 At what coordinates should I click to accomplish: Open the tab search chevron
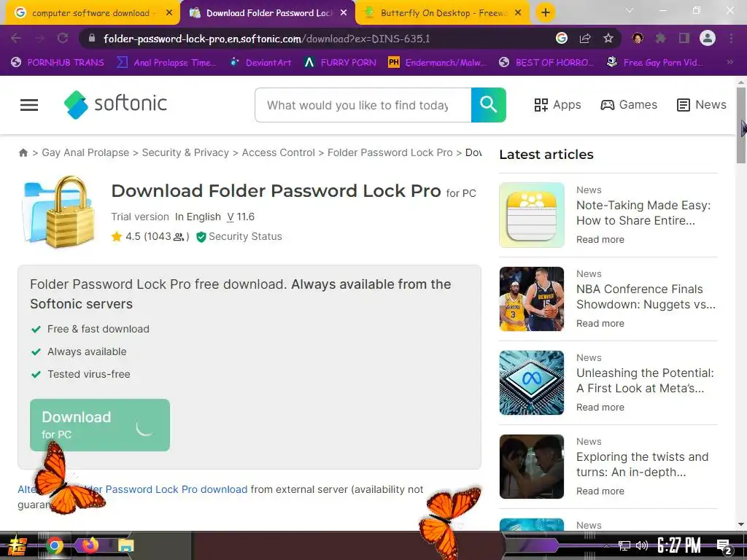click(x=630, y=10)
